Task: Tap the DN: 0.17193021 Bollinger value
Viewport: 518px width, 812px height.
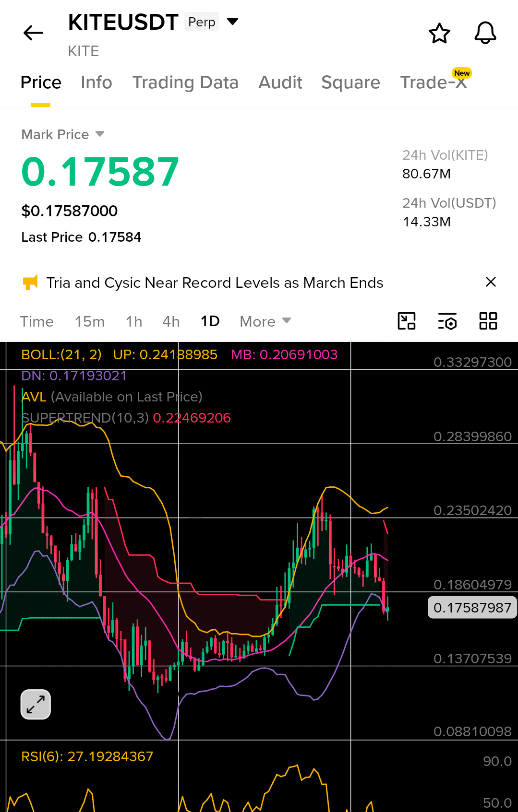Action: pos(74,376)
